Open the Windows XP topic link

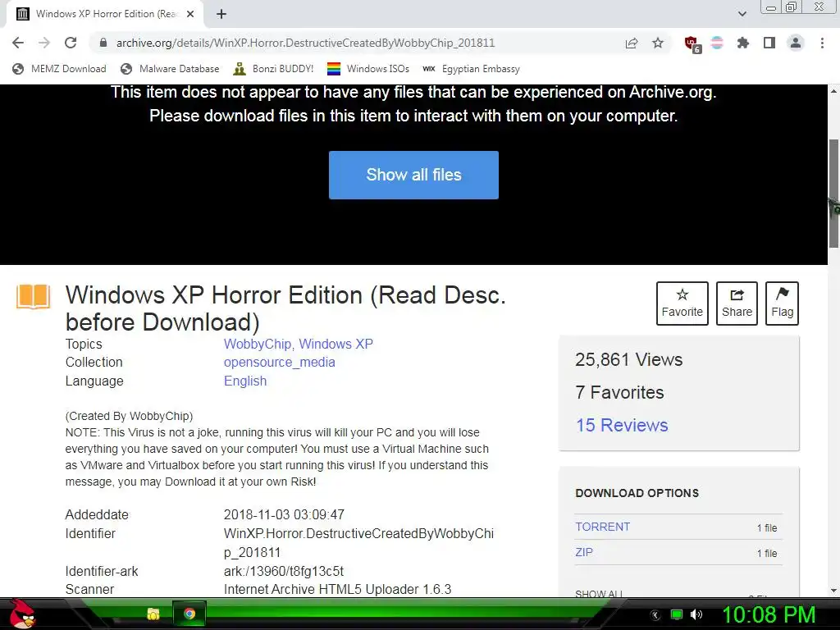336,344
